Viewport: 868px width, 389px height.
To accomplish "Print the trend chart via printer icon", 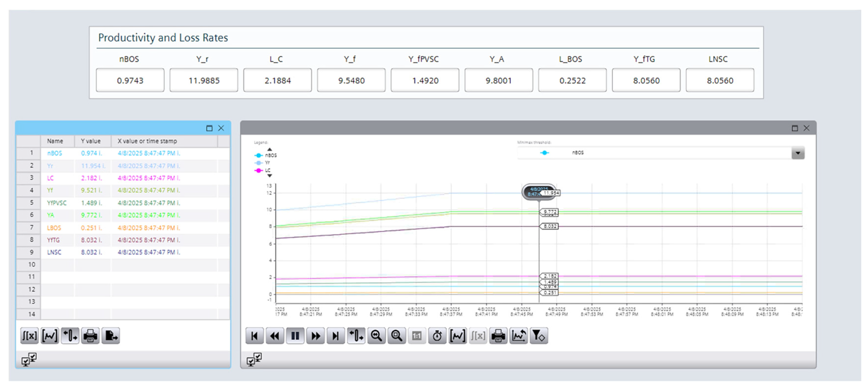I will pyautogui.click(x=498, y=336).
